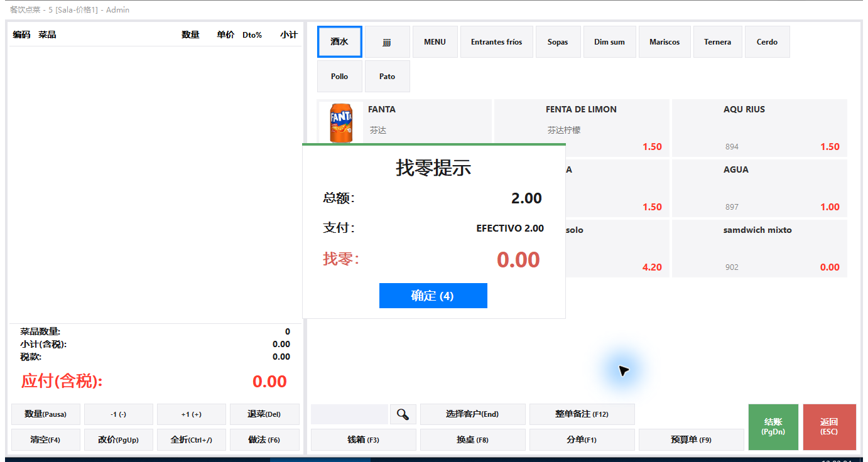This screenshot has height=462, width=868.
Task: Switch to the Pollo category
Action: coord(340,77)
